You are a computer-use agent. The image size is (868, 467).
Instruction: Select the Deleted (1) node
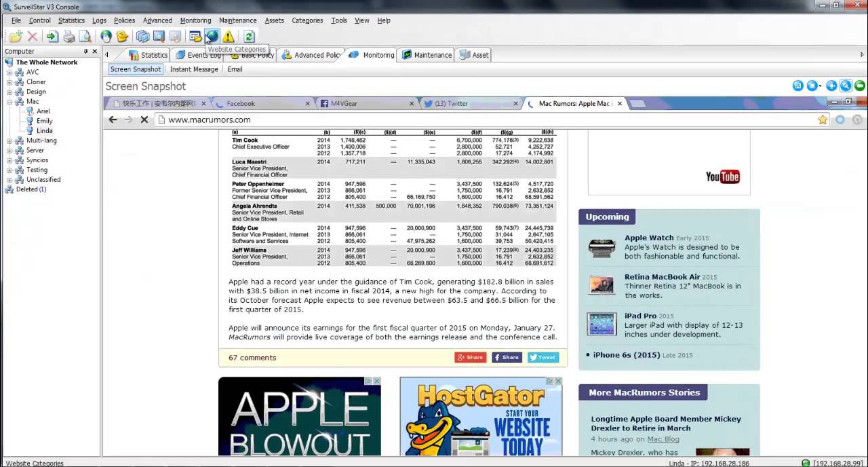pyautogui.click(x=31, y=189)
